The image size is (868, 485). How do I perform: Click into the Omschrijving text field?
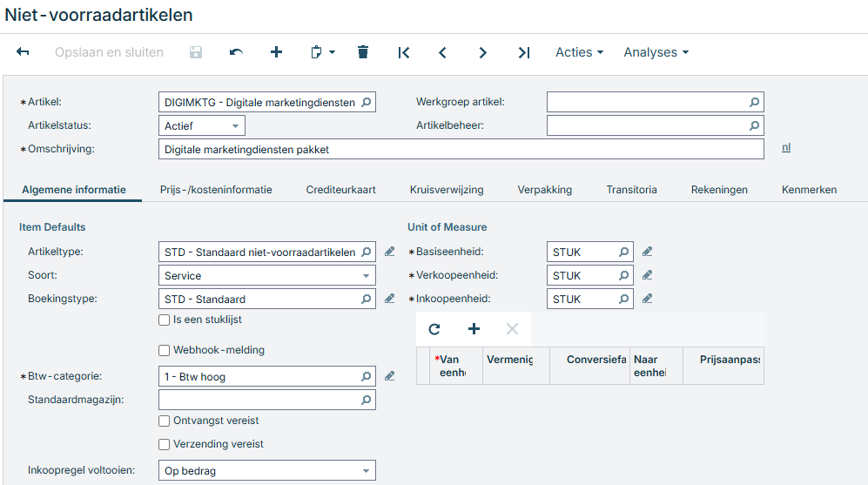coord(461,149)
